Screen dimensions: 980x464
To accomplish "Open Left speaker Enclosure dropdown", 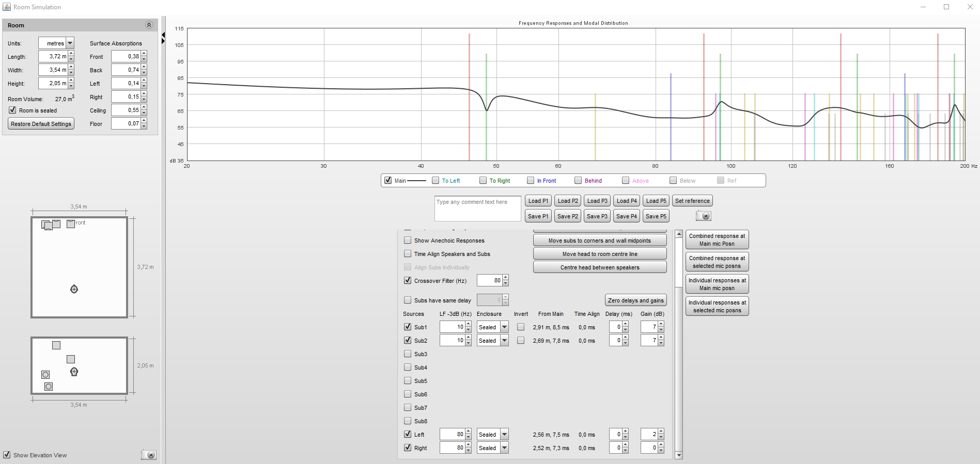I will pyautogui.click(x=505, y=434).
